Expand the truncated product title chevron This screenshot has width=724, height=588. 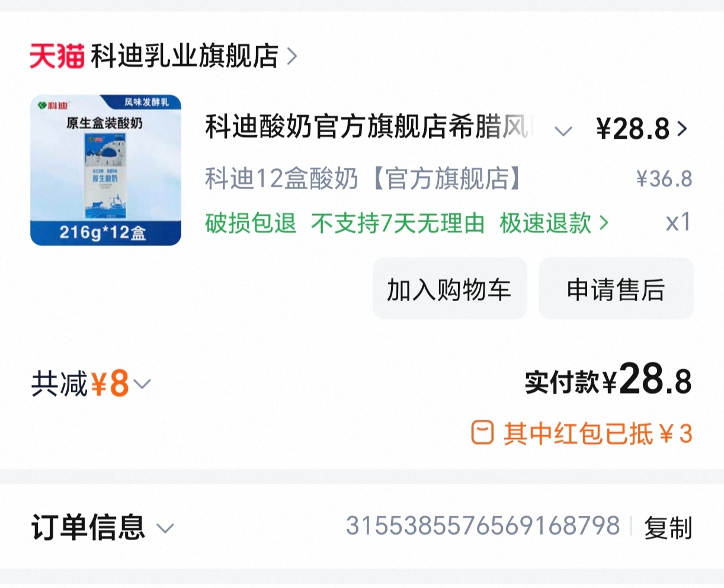pyautogui.click(x=563, y=131)
